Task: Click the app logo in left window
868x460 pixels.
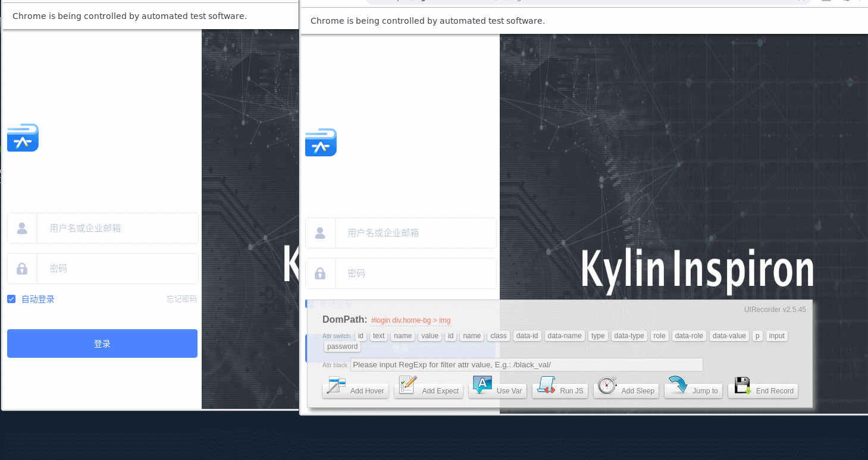Action: coord(23,138)
